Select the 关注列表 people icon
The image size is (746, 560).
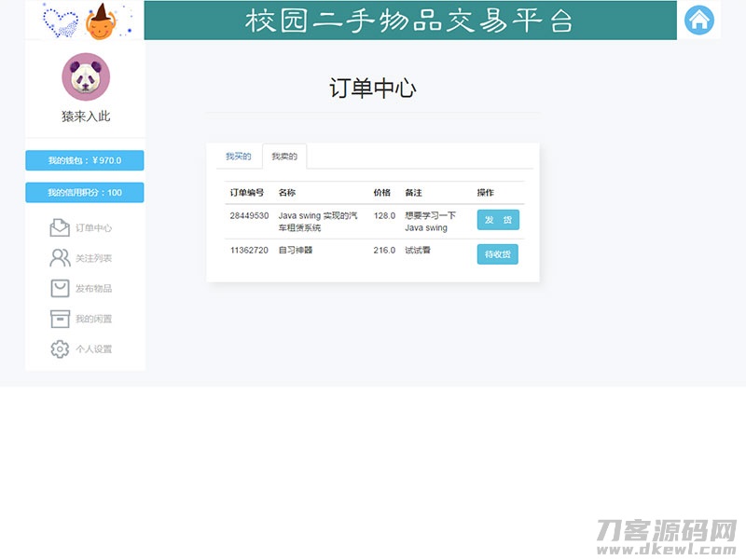(59, 258)
